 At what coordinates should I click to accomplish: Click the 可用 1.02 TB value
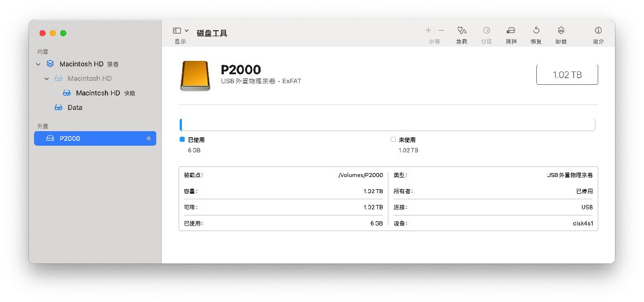click(373, 208)
